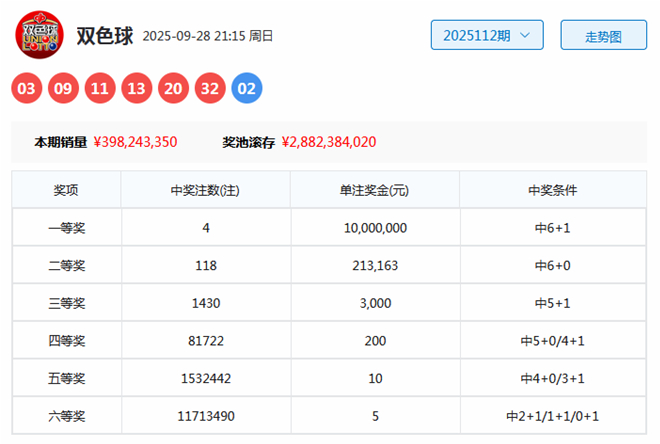Open the 2025112期 issue dropdown

pyautogui.click(x=487, y=35)
